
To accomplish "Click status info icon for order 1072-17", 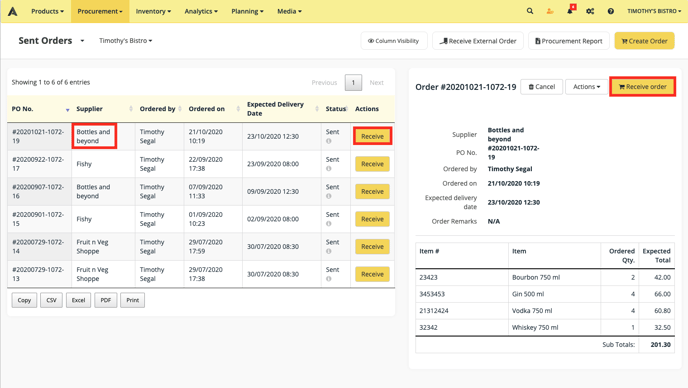I will point(329,169).
